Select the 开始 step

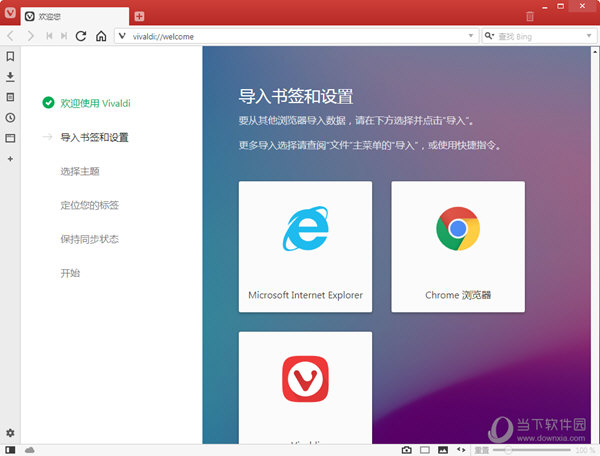[x=70, y=273]
